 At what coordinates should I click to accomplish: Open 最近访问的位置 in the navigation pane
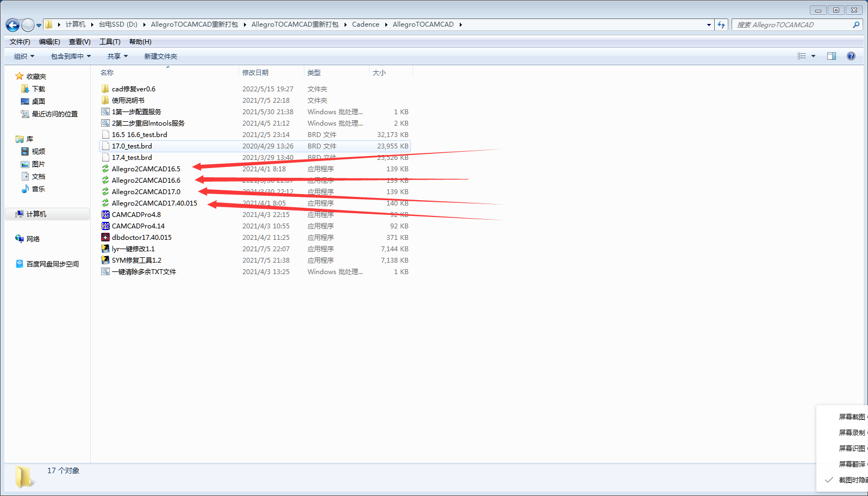(55, 114)
